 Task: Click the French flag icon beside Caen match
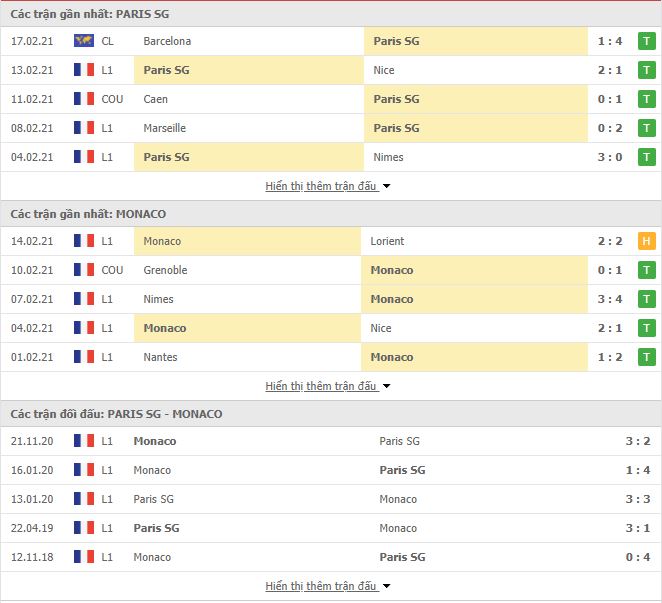(84, 99)
